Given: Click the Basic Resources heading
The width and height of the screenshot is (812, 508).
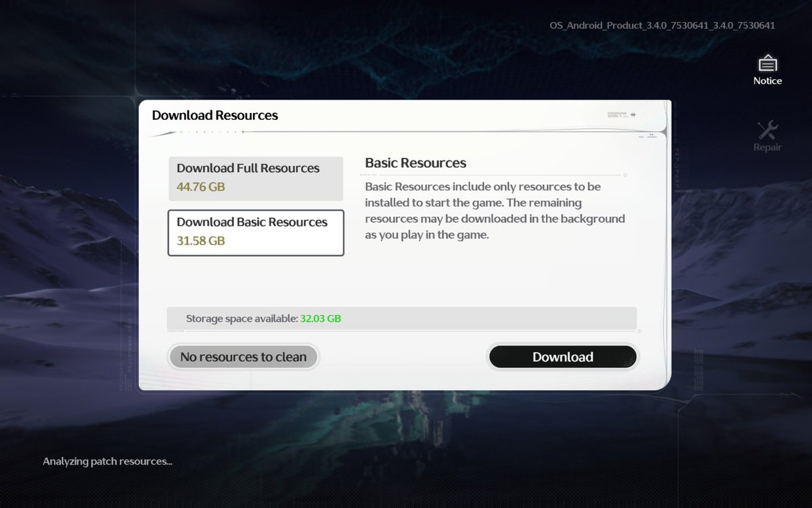Looking at the screenshot, I should click(415, 163).
